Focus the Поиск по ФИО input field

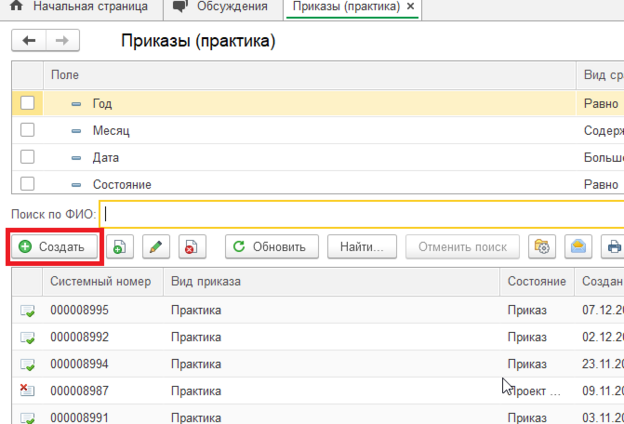click(x=360, y=213)
